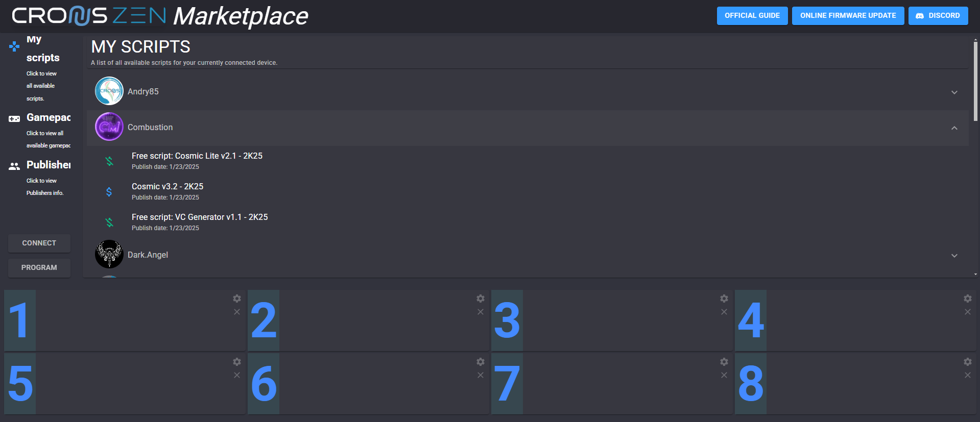Expand the Andry85 publisher section
Screen dimensions: 980x422
click(954, 92)
